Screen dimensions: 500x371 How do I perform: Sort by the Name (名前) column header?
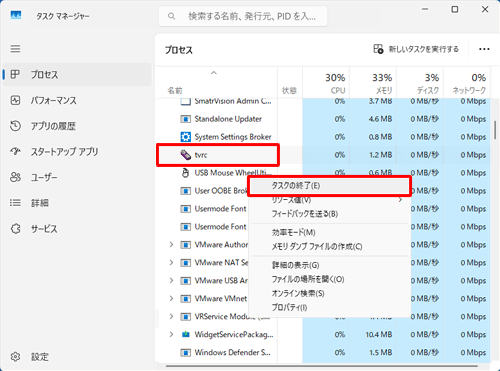217,83
